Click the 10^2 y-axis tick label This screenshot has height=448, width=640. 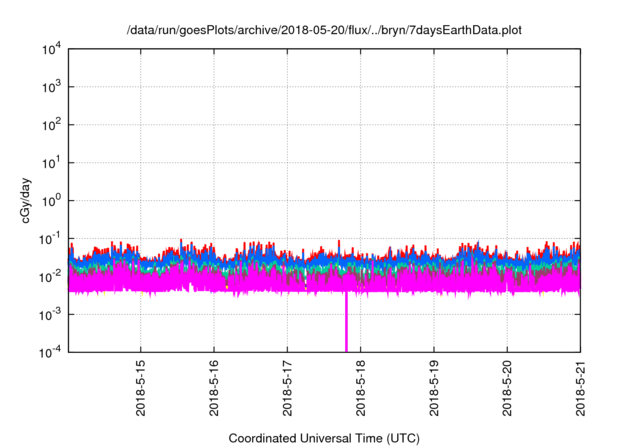coord(51,125)
